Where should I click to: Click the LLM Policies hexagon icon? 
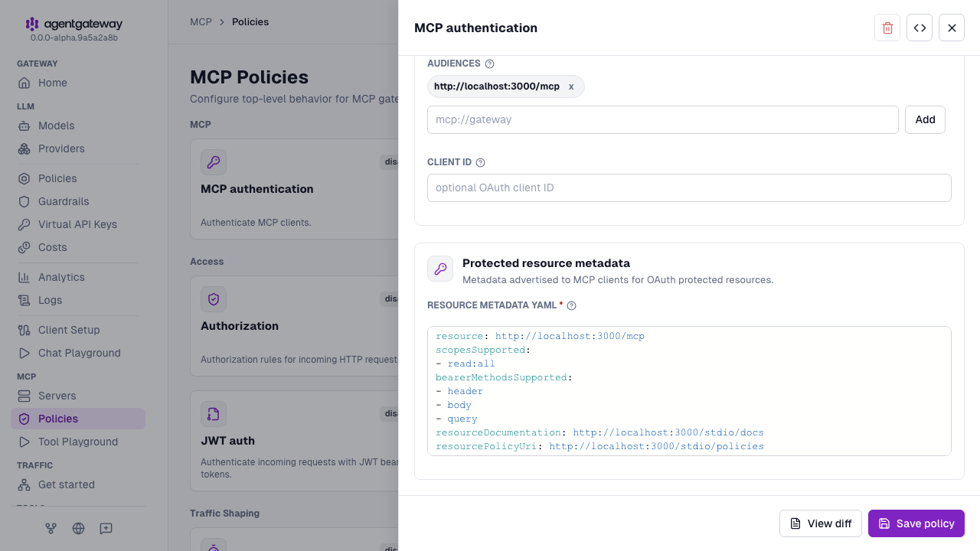point(24,178)
